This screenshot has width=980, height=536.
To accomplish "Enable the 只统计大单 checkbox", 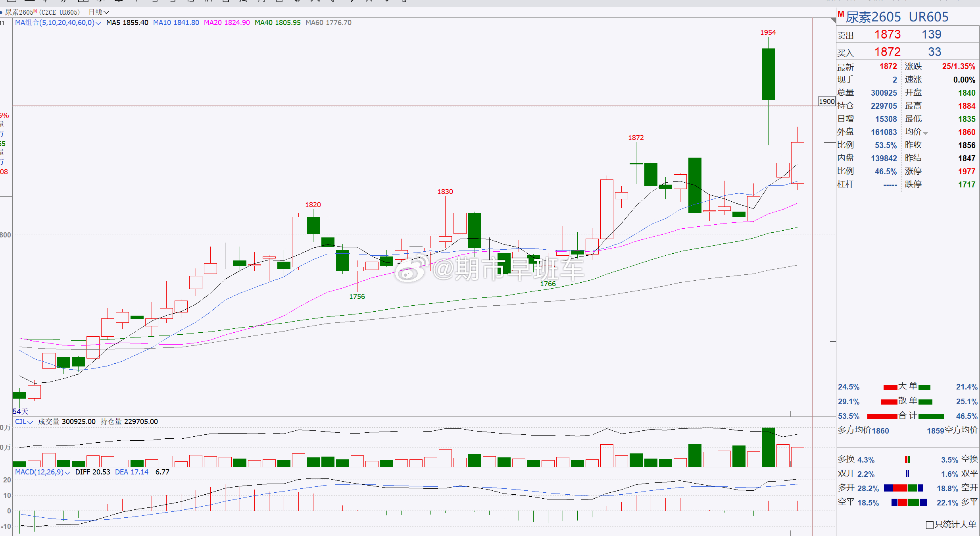I will (930, 525).
